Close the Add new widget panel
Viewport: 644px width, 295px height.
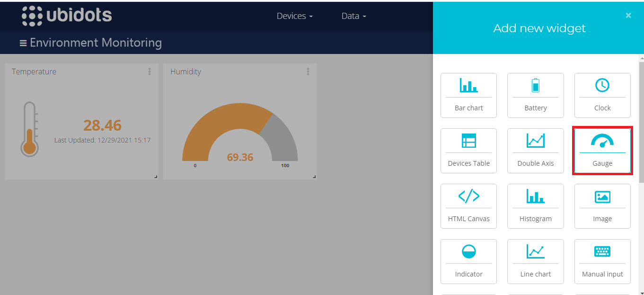(628, 16)
